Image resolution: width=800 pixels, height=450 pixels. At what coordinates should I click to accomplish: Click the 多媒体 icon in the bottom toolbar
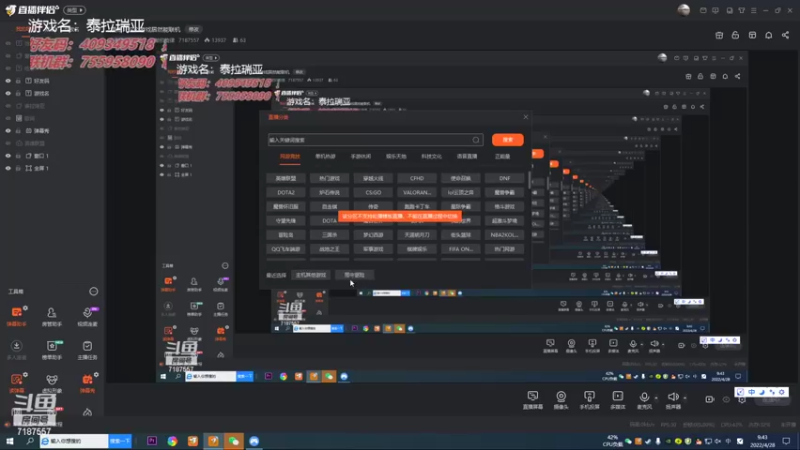[x=617, y=399]
